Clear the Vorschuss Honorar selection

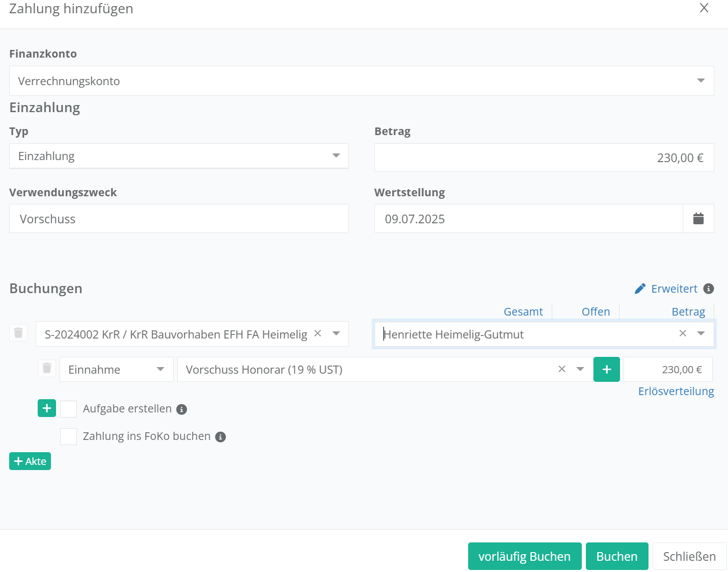coord(562,369)
